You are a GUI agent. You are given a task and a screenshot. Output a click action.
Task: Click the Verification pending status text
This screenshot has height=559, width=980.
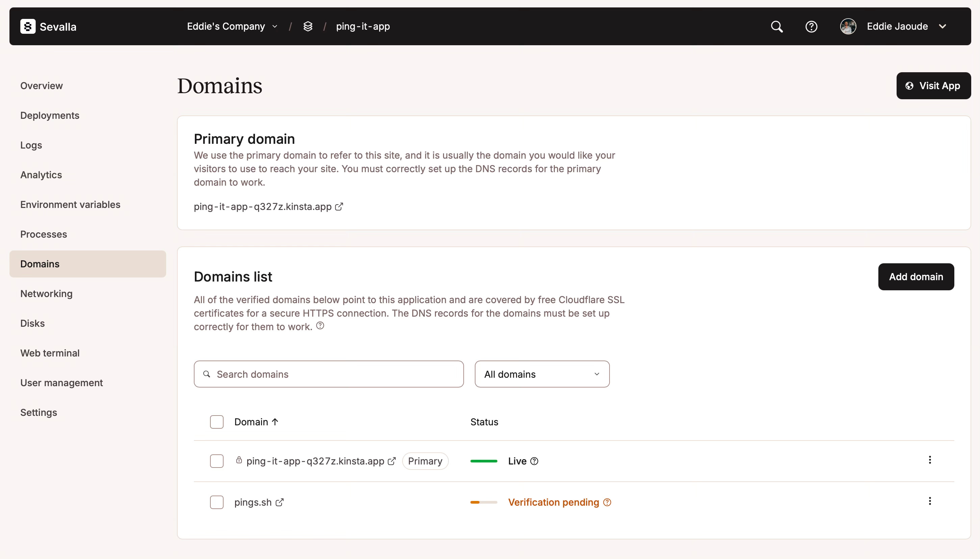point(553,502)
